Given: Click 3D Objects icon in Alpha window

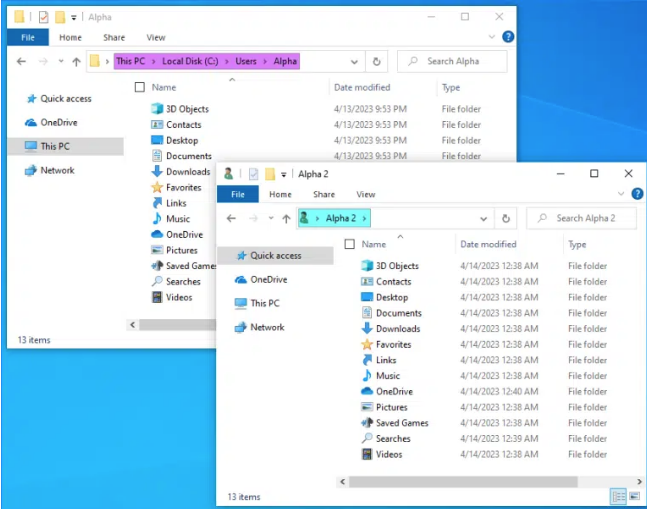Looking at the screenshot, I should point(157,109).
